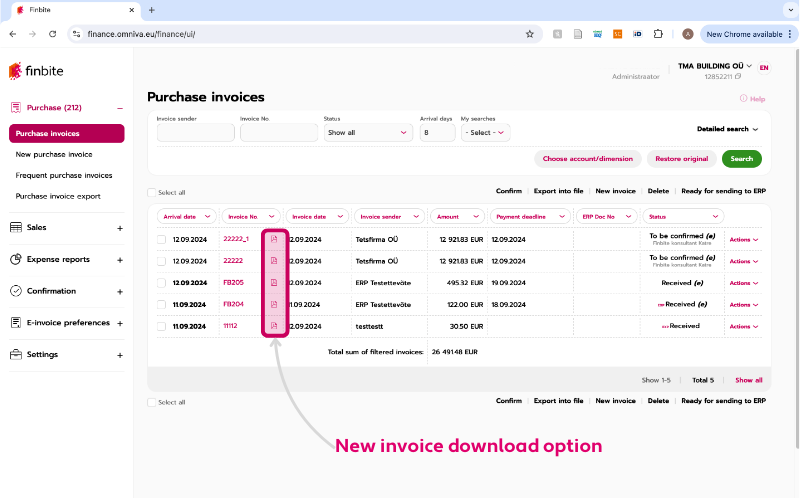Open the Status Show all dropdown
The height and width of the screenshot is (498, 800).
coord(368,132)
